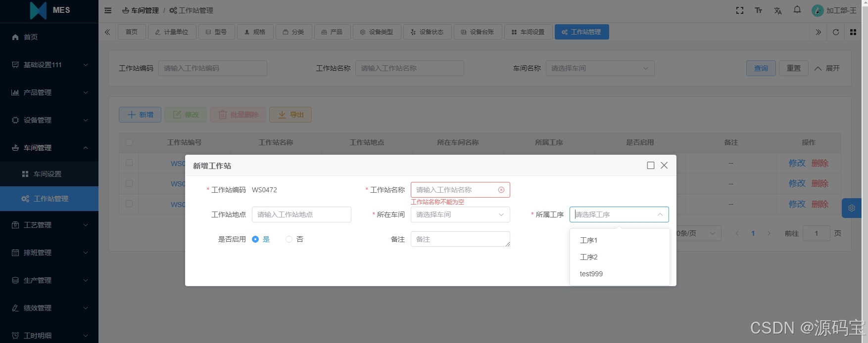Switch to the 计量单位 tab
The image size is (868, 343).
172,32
